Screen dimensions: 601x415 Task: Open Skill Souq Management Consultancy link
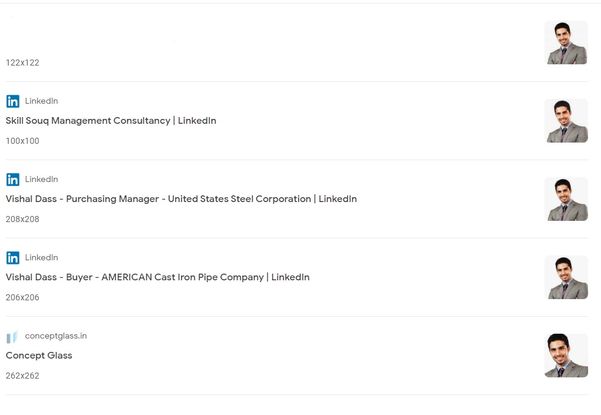111,121
